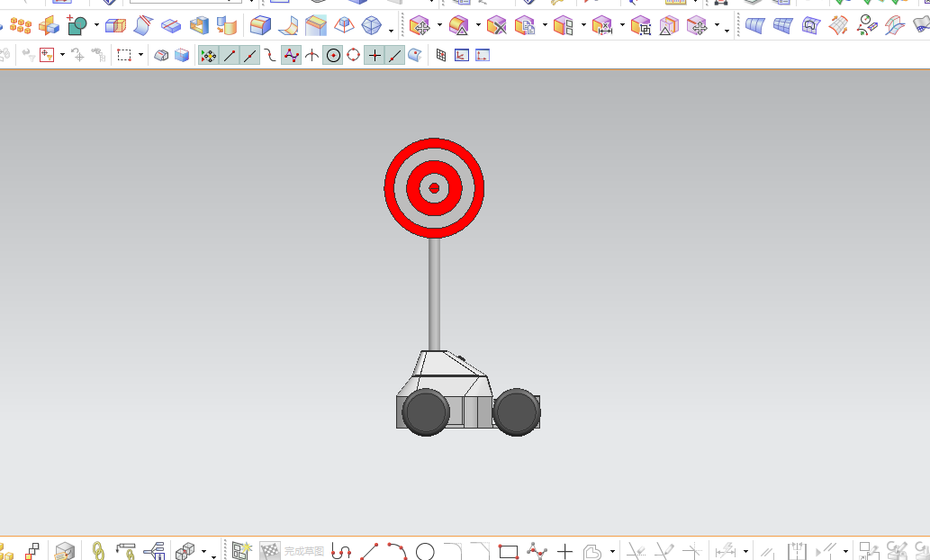Select the gray pole of the target model
This screenshot has height=560, width=930.
pos(434,294)
